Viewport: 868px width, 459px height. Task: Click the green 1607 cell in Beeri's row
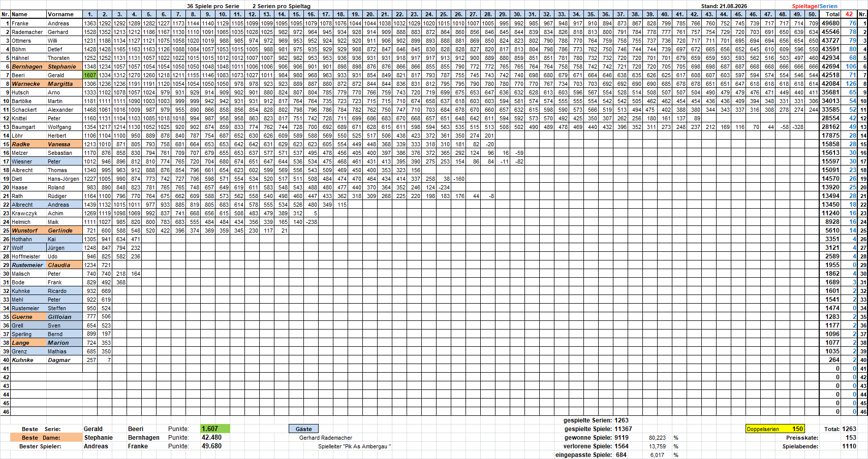coord(90,75)
